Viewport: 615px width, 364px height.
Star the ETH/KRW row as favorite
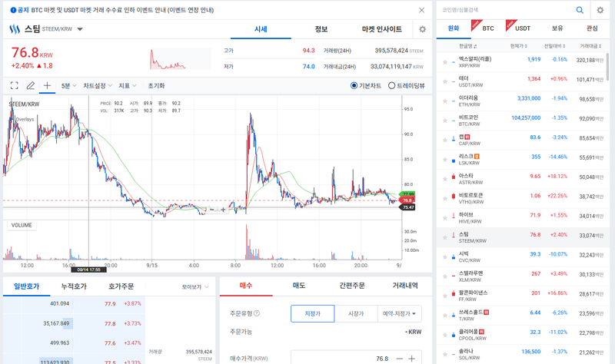click(445, 101)
